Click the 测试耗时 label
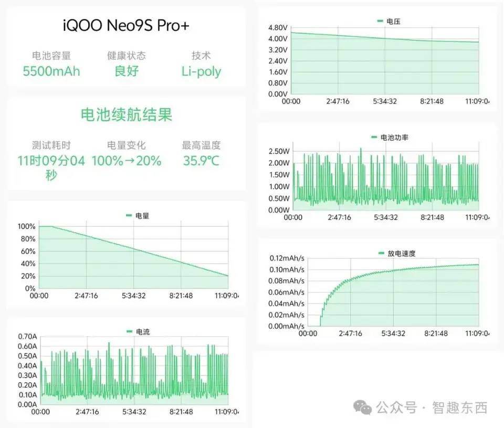This screenshot has width=504, height=428. click(51, 145)
